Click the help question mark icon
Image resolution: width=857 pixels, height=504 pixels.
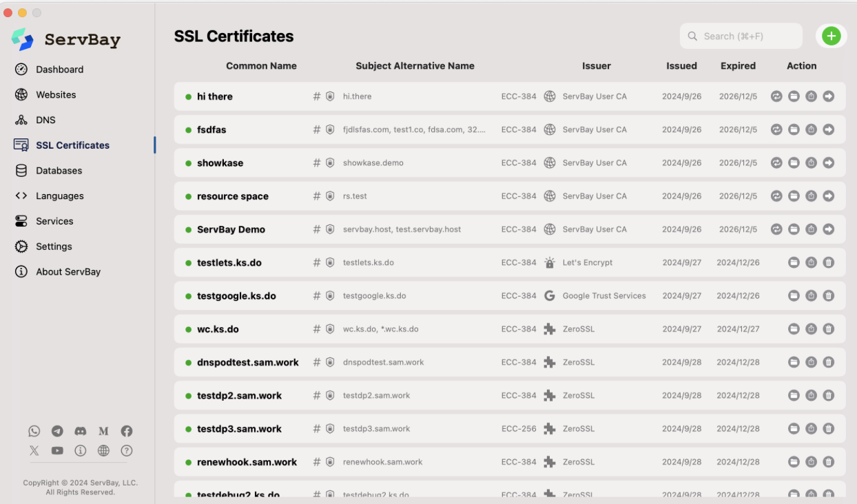coord(127,451)
